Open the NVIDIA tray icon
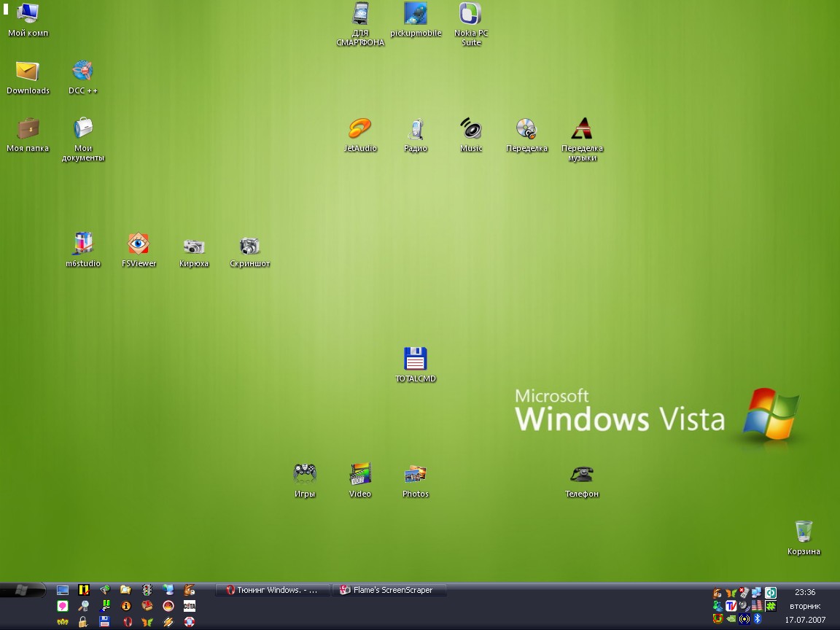 click(x=731, y=619)
